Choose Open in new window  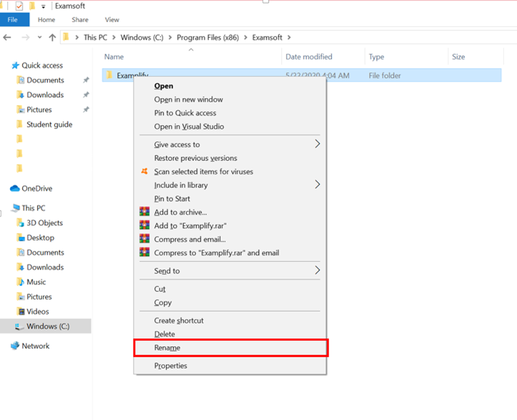pos(230,99)
